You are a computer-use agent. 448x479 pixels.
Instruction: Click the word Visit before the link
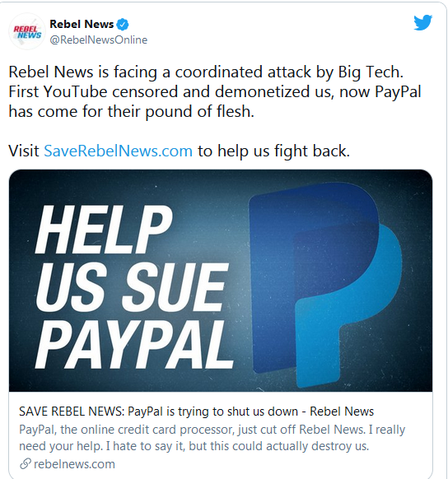(x=24, y=151)
